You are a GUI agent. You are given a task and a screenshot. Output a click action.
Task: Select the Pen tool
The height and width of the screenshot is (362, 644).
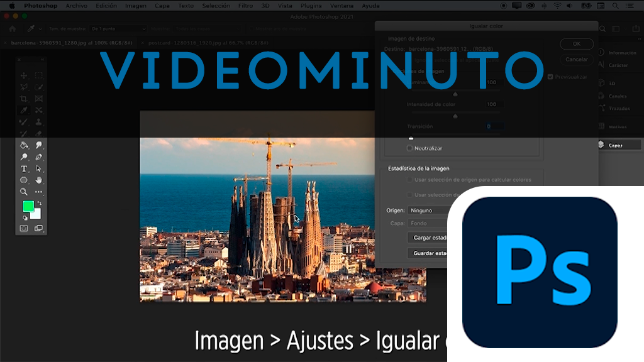[x=39, y=157]
